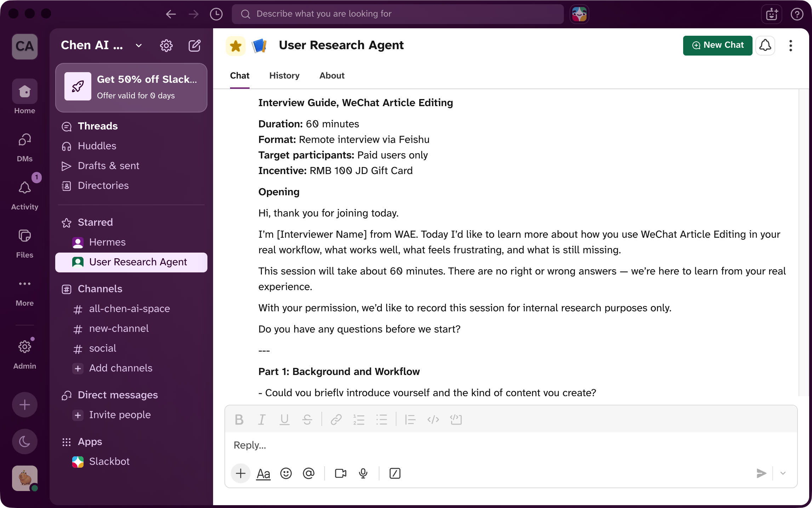Viewport: 812px width, 508px height.
Task: Start a New Chat
Action: pyautogui.click(x=717, y=45)
